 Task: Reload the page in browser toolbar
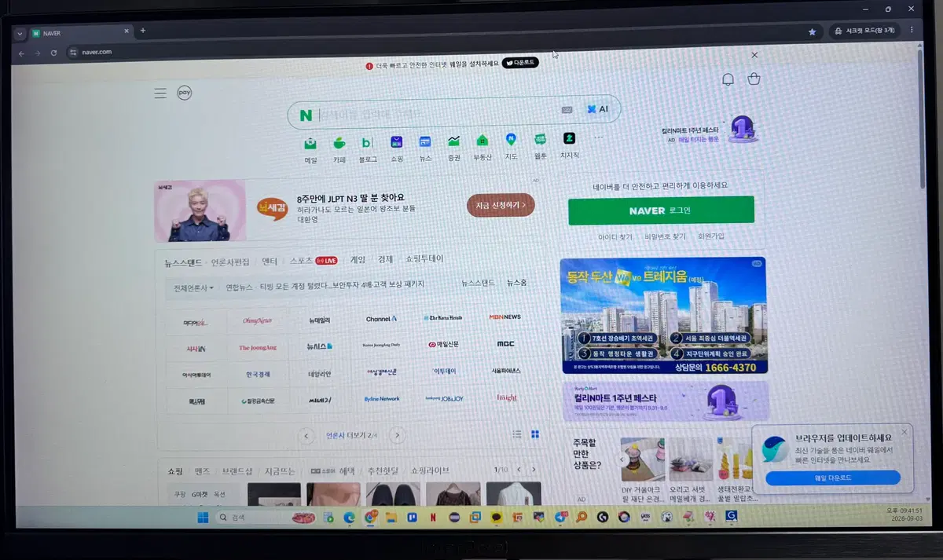coord(53,53)
